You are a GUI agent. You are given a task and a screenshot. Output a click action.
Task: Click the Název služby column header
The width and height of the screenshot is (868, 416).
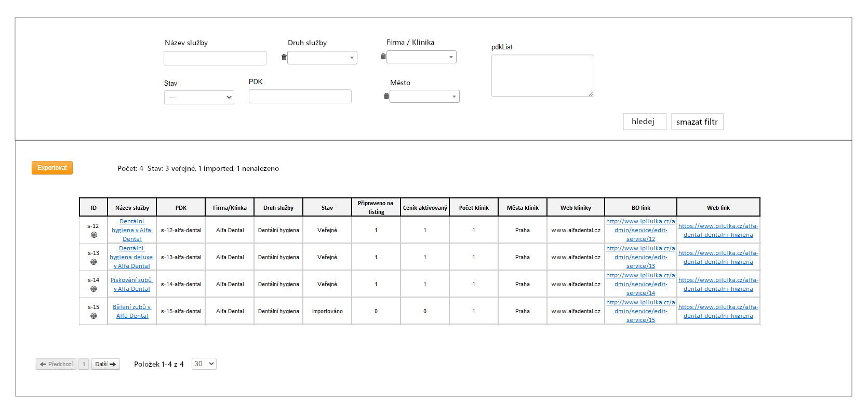coord(132,207)
